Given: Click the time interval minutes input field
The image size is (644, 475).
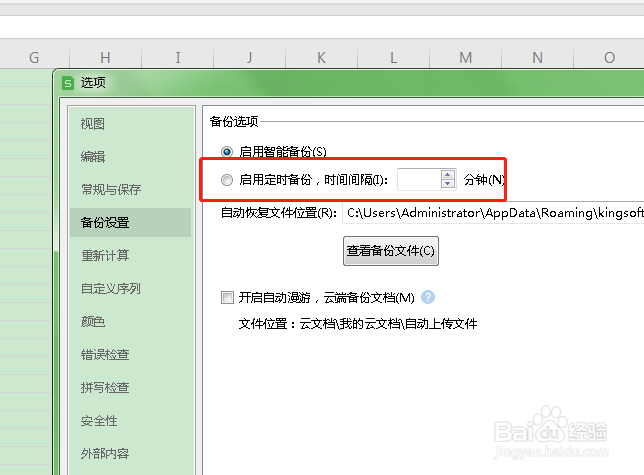Looking at the screenshot, I should pyautogui.click(x=419, y=179).
